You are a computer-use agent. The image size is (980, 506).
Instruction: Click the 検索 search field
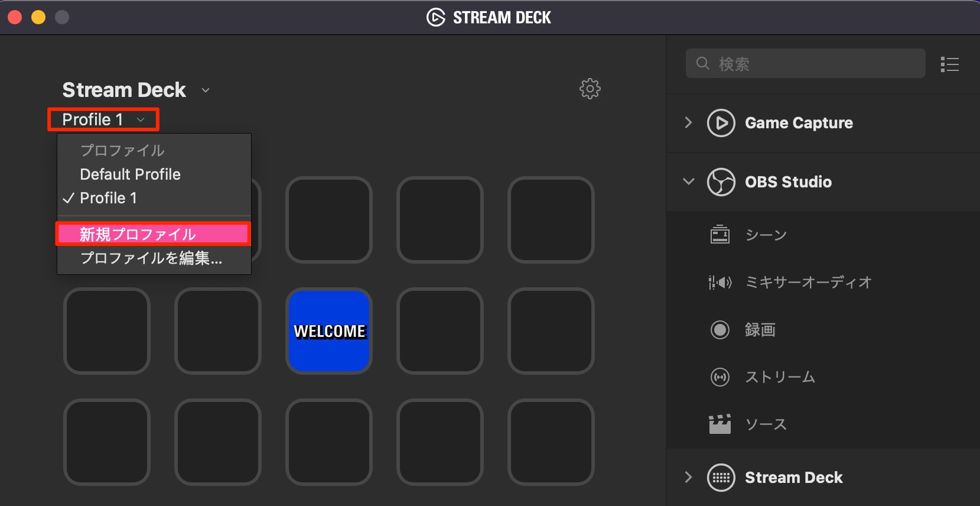pyautogui.click(x=805, y=63)
